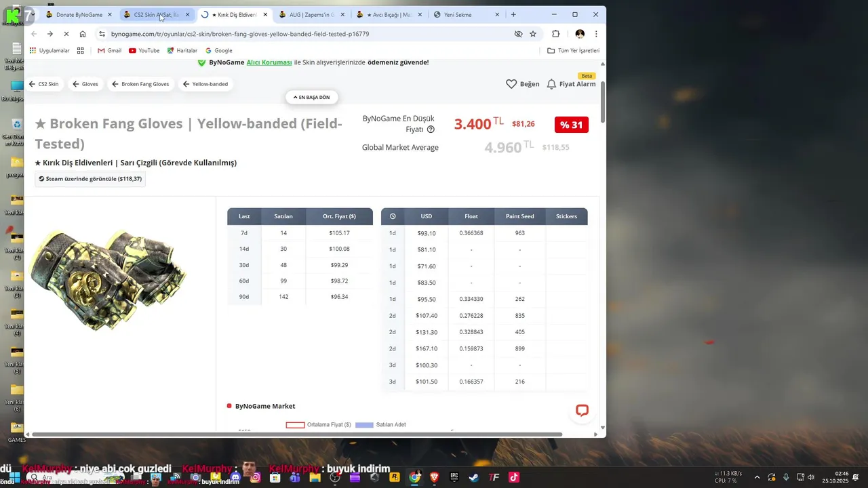The image size is (868, 488).
Task: Go to Broken Fang Gloves breadcrumb
Action: [140, 84]
